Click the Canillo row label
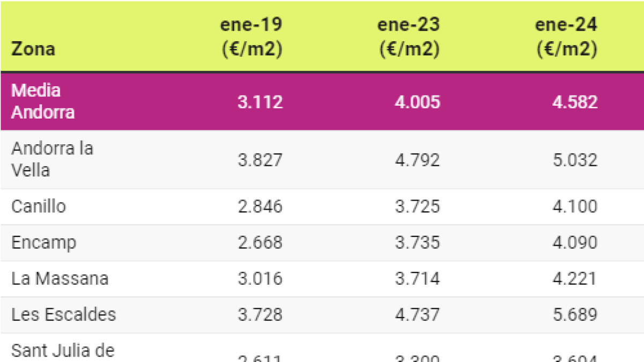 pos(39,206)
